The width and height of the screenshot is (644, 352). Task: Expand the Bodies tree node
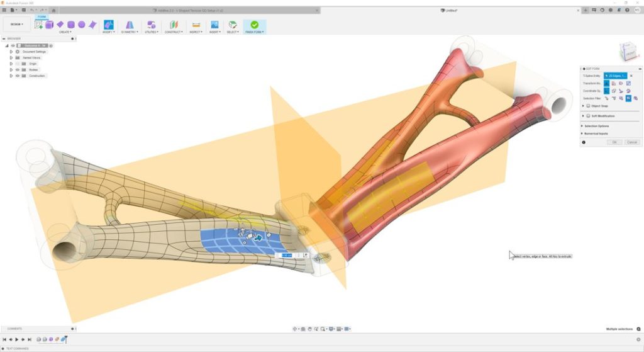coord(11,70)
